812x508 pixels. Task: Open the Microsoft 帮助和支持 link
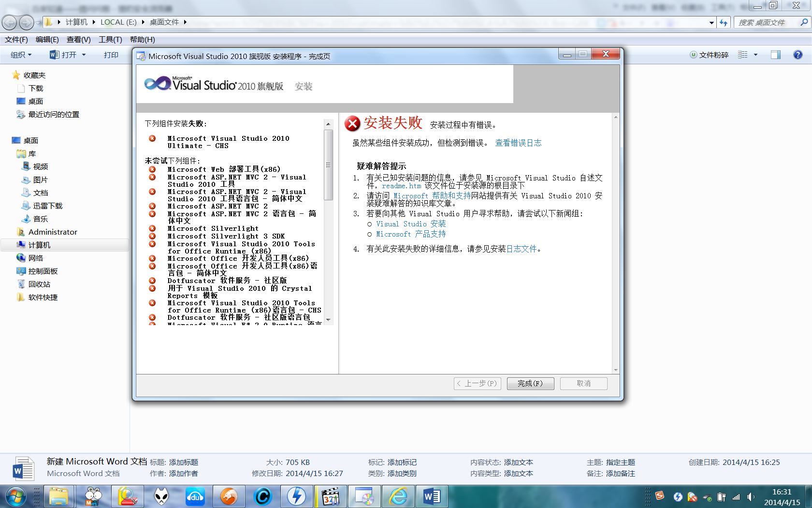pyautogui.click(x=432, y=195)
